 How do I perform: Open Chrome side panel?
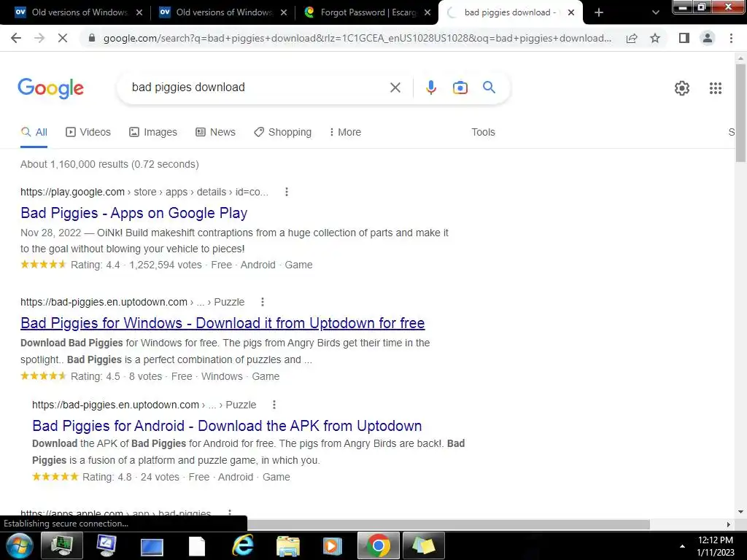coord(684,38)
